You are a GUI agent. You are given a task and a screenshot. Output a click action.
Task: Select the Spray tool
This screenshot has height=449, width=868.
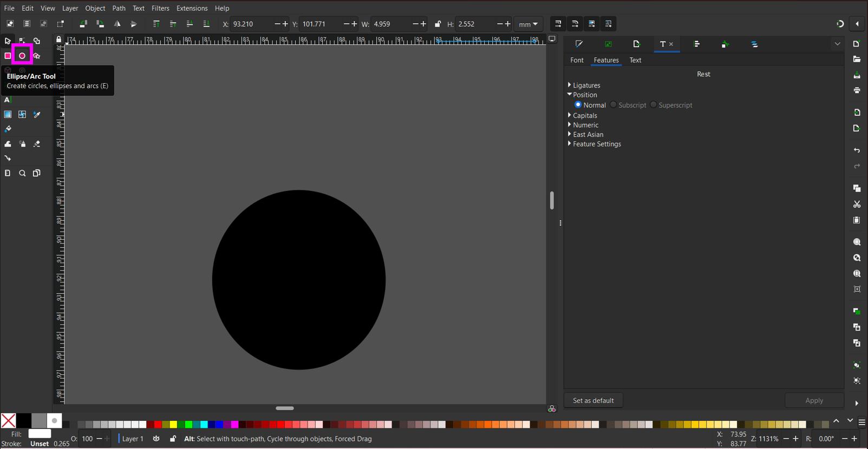(22, 144)
